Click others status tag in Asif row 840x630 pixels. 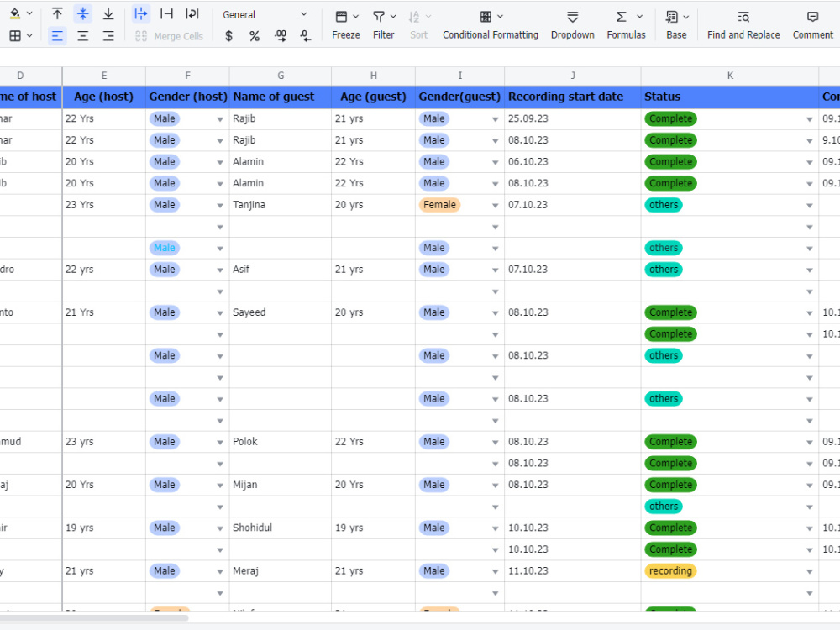tap(664, 270)
